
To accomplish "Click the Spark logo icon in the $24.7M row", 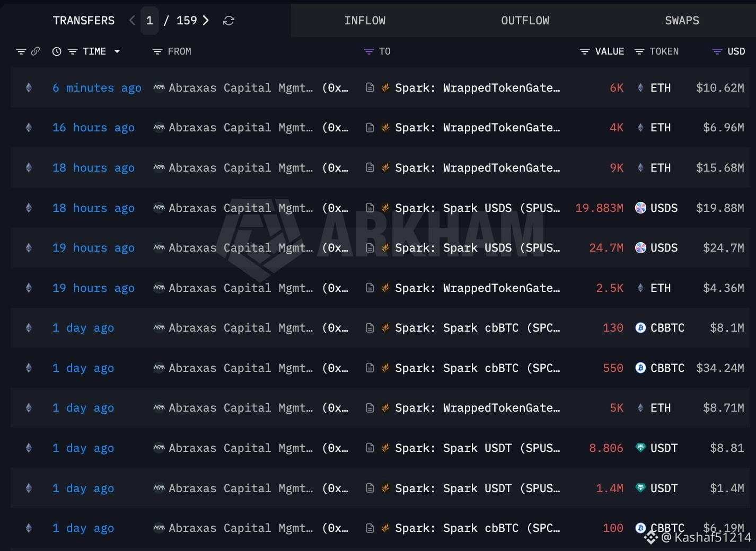I will coord(385,248).
